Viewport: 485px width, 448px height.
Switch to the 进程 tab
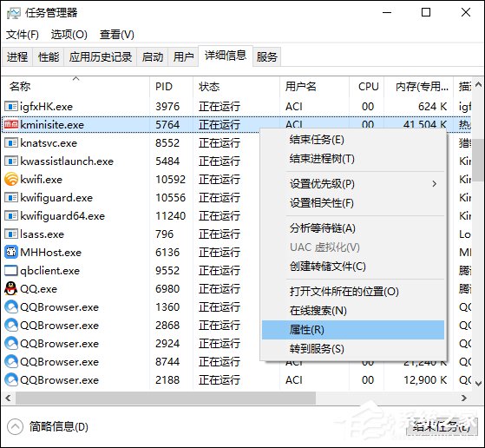click(x=17, y=57)
